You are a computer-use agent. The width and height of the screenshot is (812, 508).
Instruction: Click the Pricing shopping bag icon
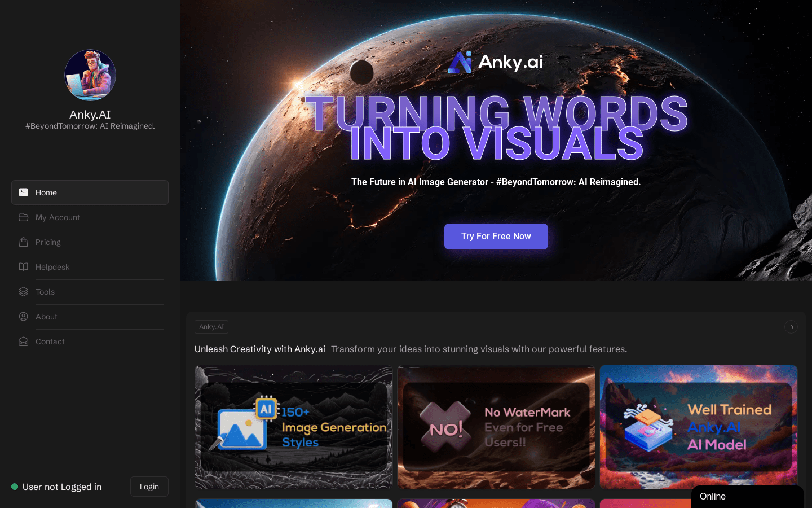click(23, 242)
